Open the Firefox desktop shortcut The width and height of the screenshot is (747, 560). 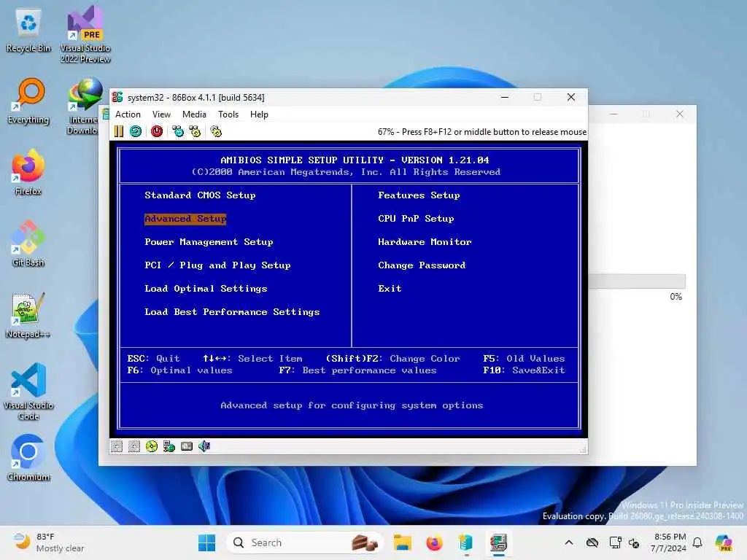coord(28,172)
